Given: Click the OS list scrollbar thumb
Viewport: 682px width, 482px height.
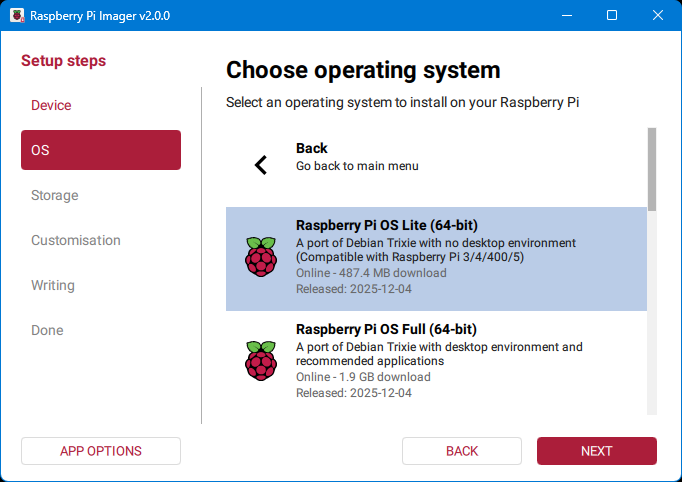Looking at the screenshot, I should coord(652,168).
